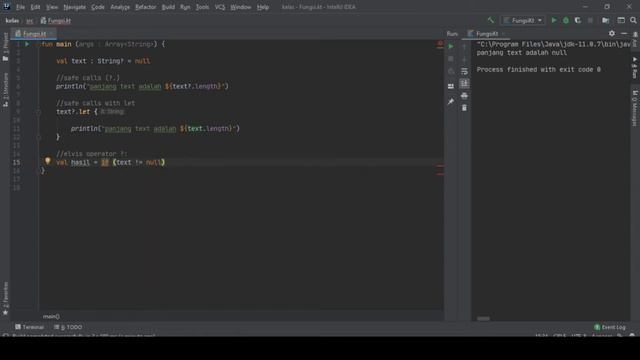Open the TODO tool window
Screen dimensions: 640x360
(x=68, y=327)
